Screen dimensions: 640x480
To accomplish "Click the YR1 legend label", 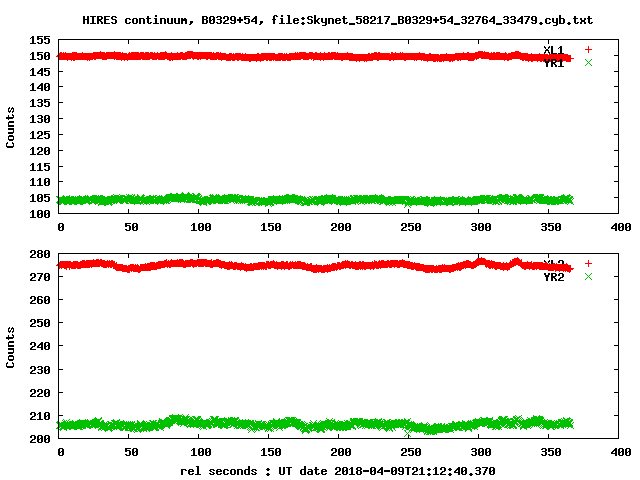I will click(x=553, y=63).
